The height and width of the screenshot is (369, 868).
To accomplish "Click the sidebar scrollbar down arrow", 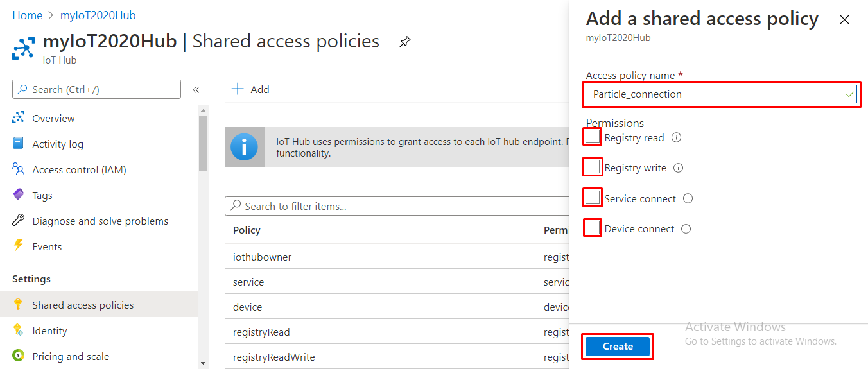I will 203,363.
